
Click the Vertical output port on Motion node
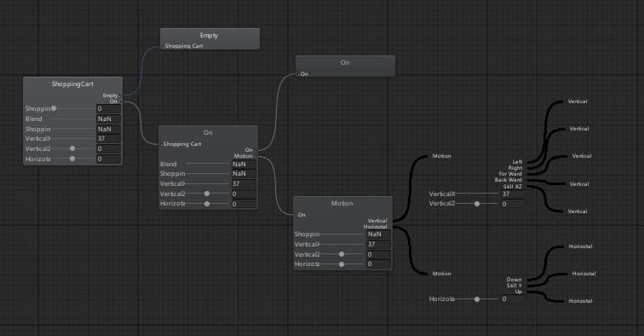point(377,221)
